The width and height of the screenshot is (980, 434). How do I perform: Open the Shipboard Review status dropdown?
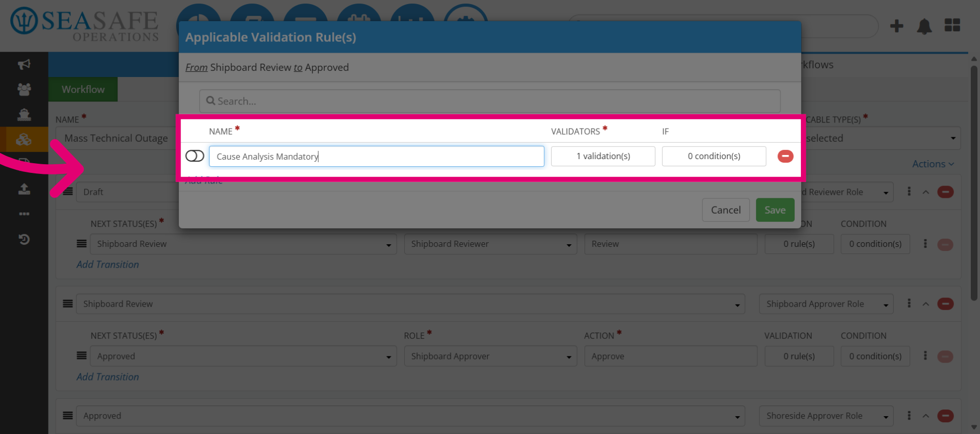click(410, 304)
